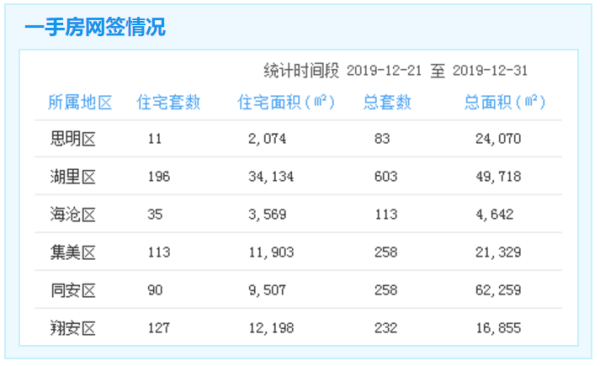The image size is (600, 366).
Task: Select 思明区 total area value 24,070
Action: (x=498, y=139)
